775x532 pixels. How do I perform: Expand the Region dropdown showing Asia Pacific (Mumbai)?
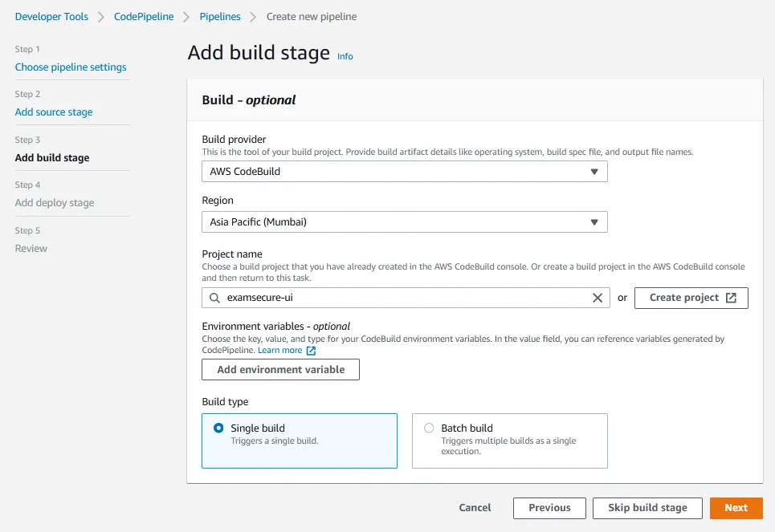tap(404, 222)
